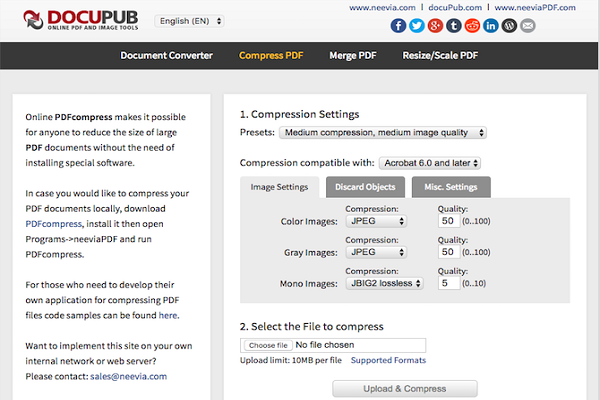Click the WordPress share icon
The width and height of the screenshot is (600, 400).
tap(509, 25)
